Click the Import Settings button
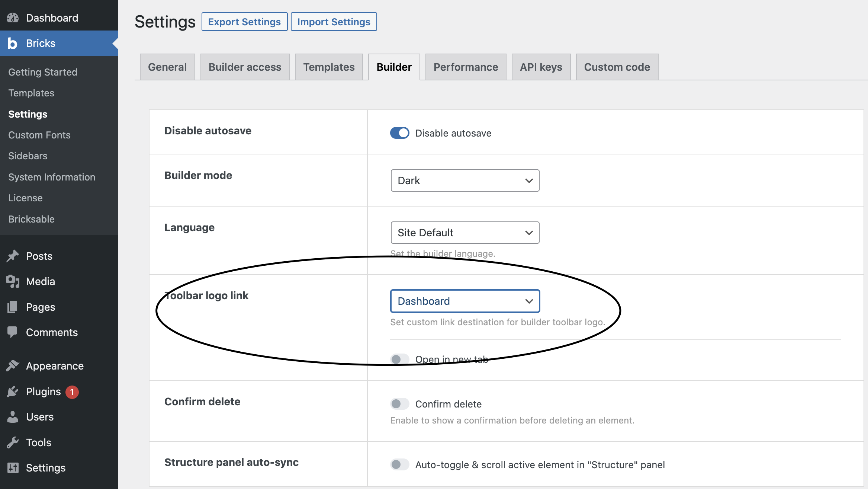The height and width of the screenshot is (489, 868). tap(334, 22)
